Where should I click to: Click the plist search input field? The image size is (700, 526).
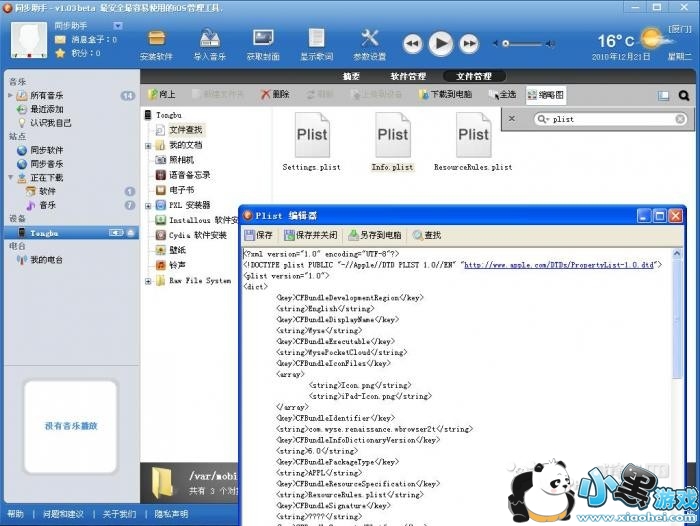pyautogui.click(x=611, y=119)
